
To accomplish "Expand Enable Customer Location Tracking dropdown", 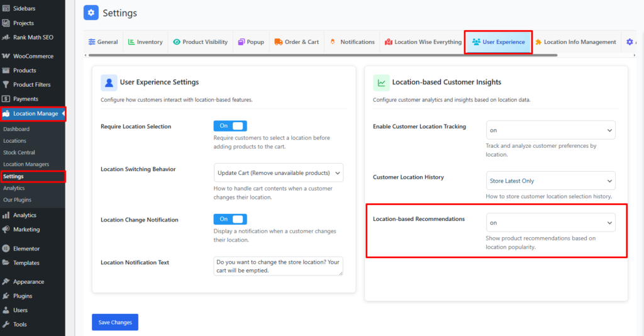I will (550, 130).
